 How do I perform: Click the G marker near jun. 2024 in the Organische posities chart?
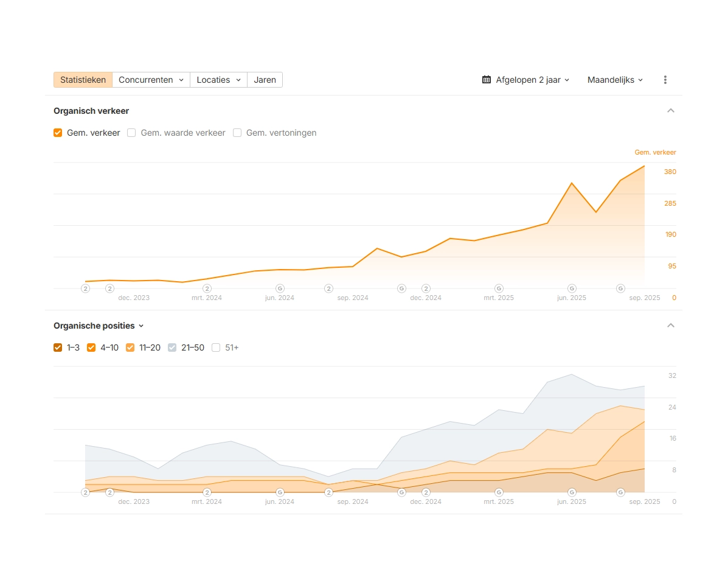point(280,492)
